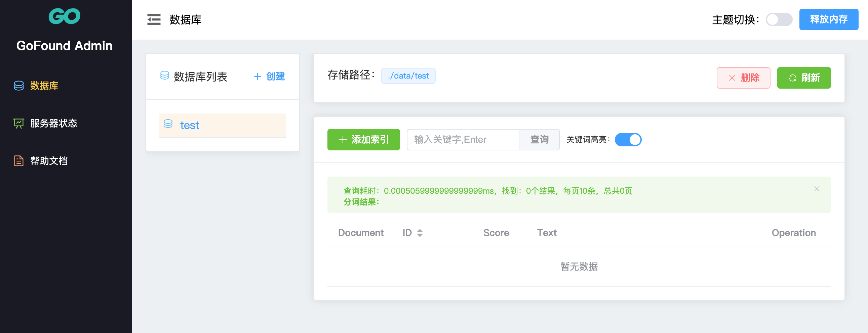Click the 数据库列表 header icon
868x333 pixels.
point(165,75)
